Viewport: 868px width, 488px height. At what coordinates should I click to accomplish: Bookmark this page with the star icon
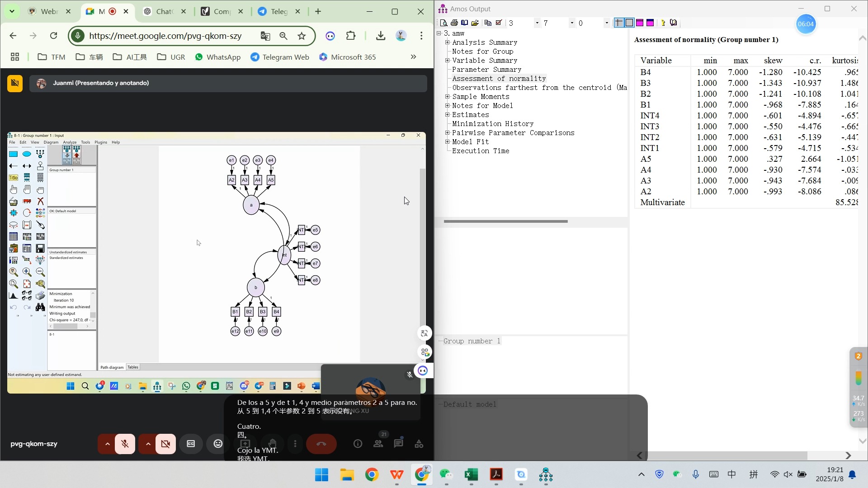pos(302,36)
